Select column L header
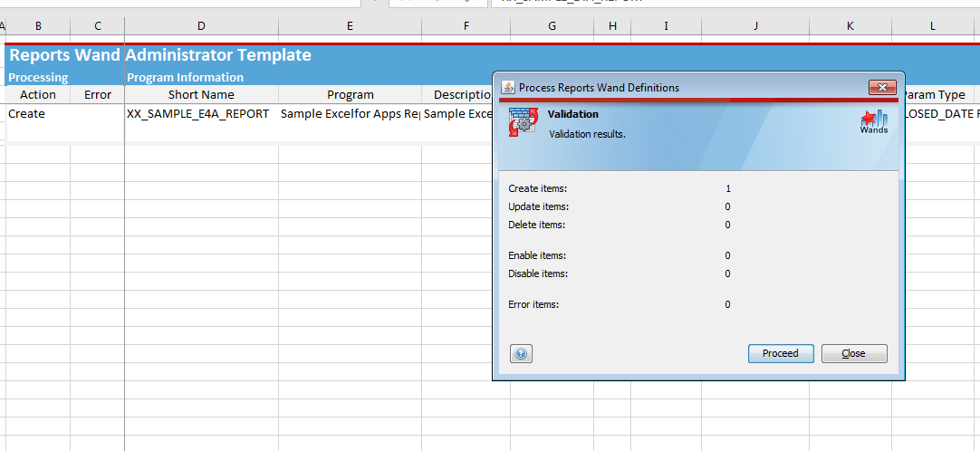The height and width of the screenshot is (451, 980). pyautogui.click(x=933, y=25)
